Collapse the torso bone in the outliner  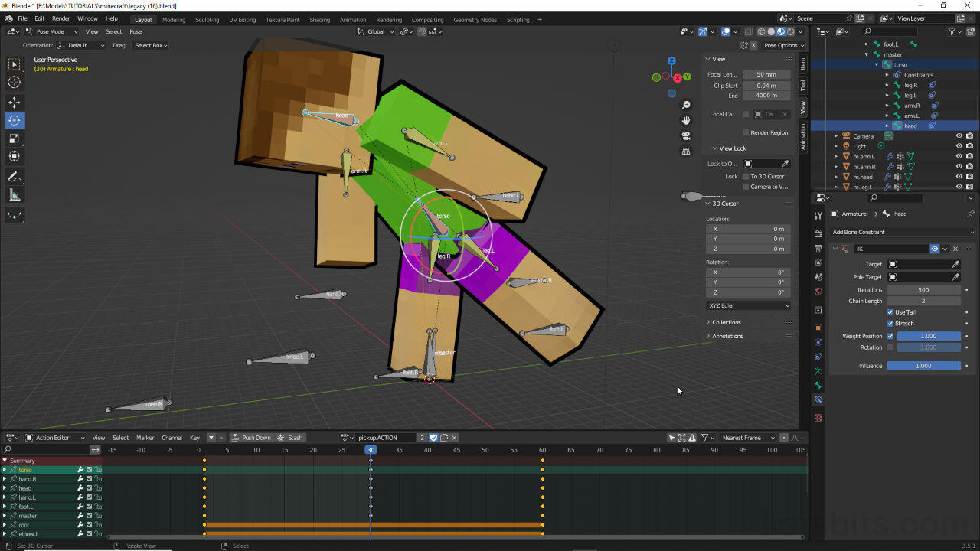876,64
